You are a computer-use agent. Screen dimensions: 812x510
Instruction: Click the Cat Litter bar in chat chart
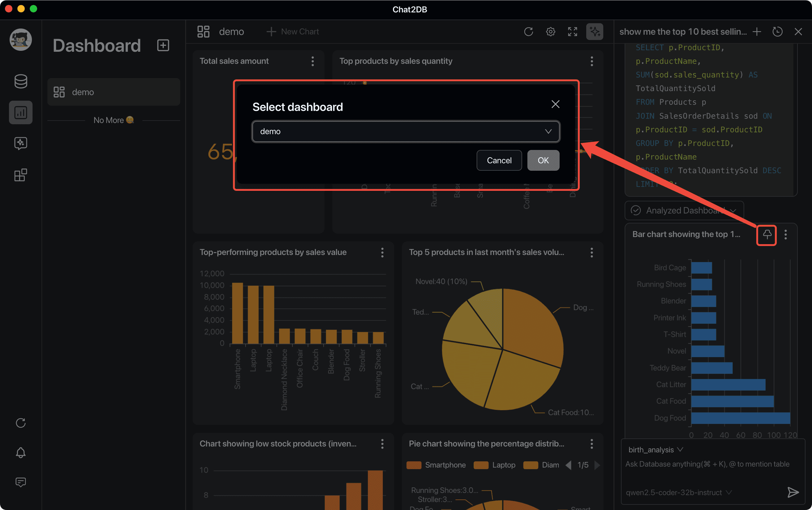pyautogui.click(x=728, y=385)
